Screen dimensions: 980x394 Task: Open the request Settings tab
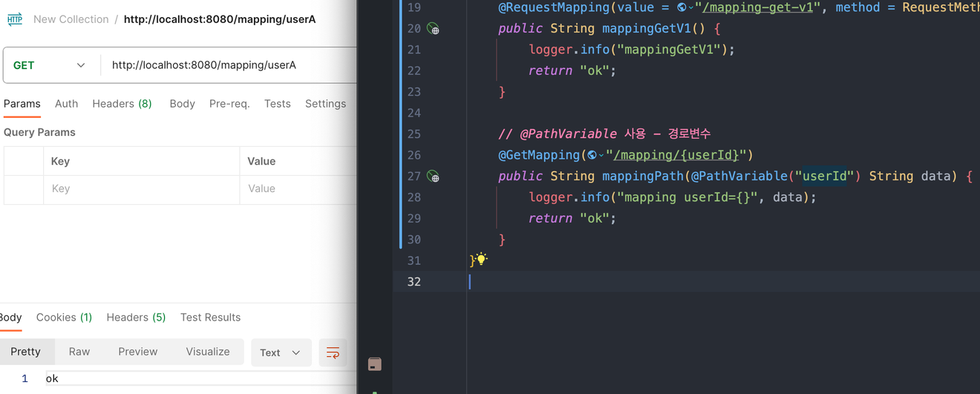[x=325, y=104]
